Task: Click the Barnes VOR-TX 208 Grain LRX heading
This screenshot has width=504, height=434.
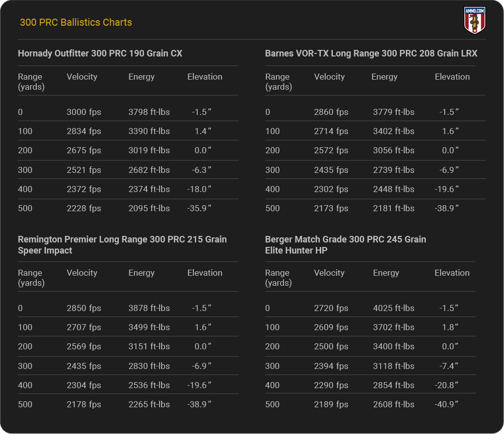Action: tap(371, 53)
